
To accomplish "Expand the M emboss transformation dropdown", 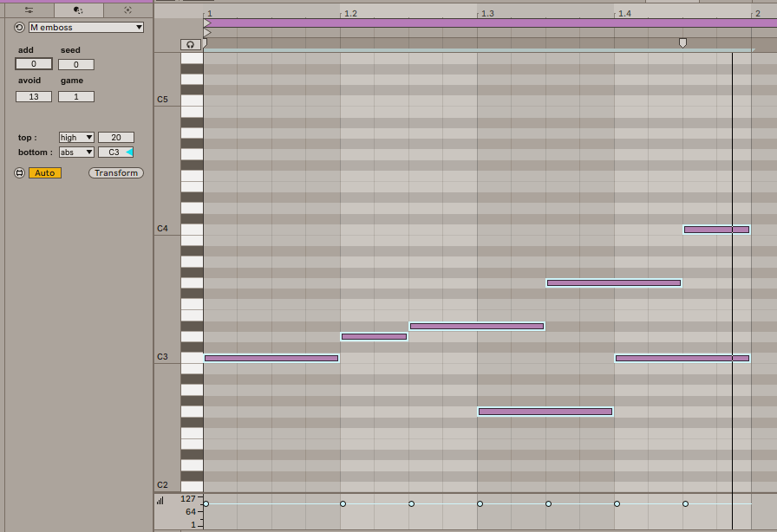I will click(x=86, y=28).
